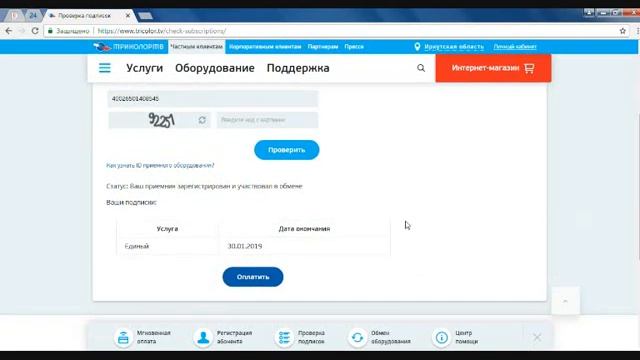
Task: Click the Tricolor TV logo
Action: click(x=129, y=47)
